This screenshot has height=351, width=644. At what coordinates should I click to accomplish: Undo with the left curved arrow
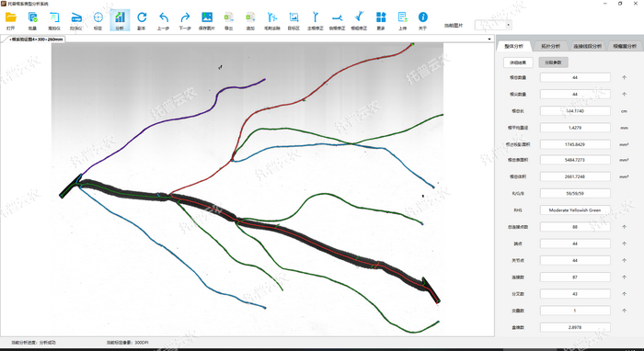164,20
